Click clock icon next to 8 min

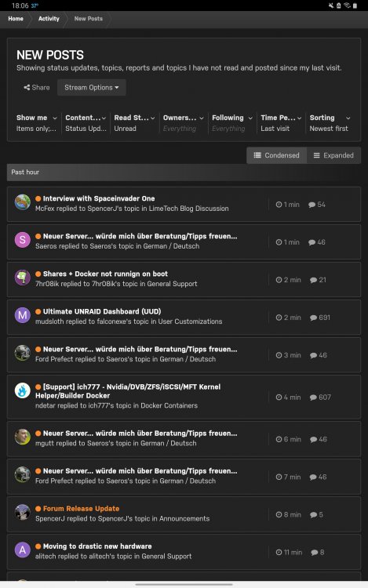pos(279,514)
